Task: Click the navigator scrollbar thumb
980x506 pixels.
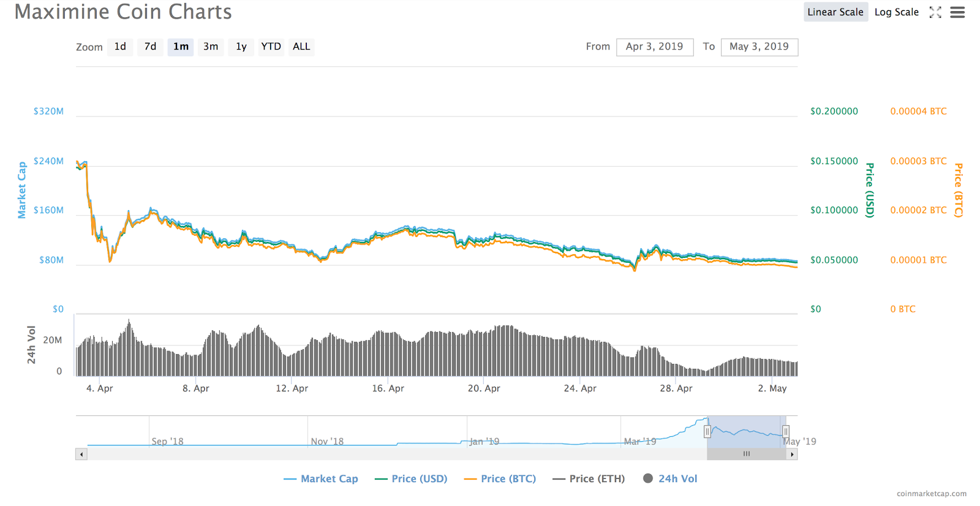Action: click(x=747, y=454)
